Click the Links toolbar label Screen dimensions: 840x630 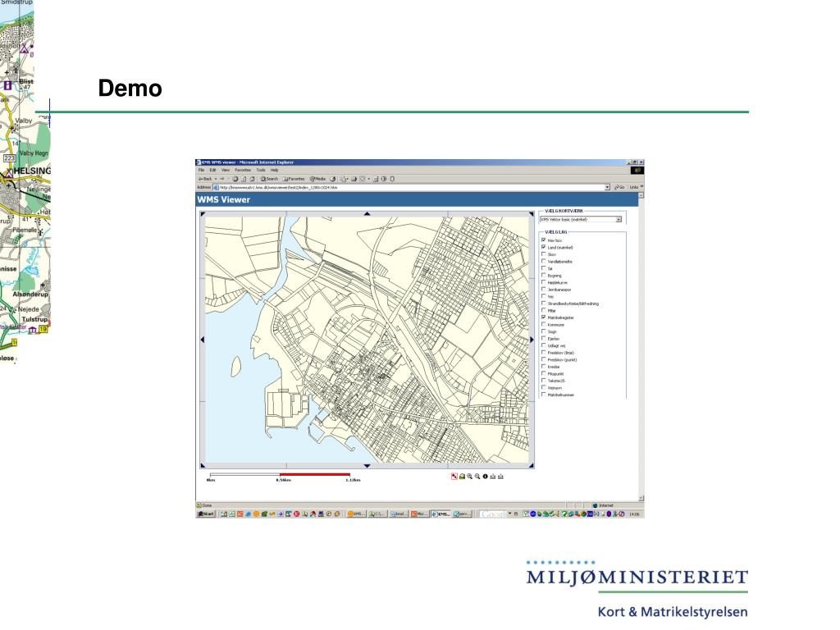(x=634, y=187)
